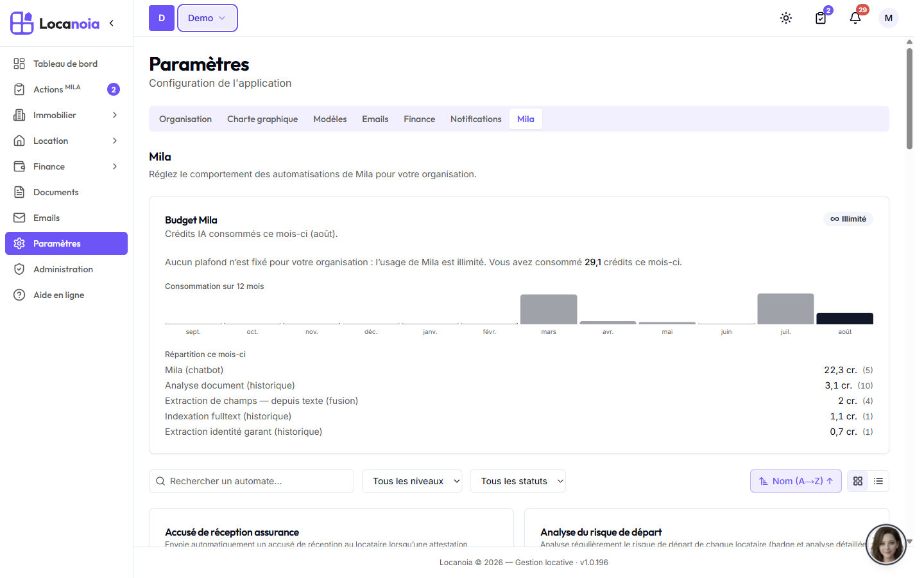The width and height of the screenshot is (924, 578).
Task: Switch to list view
Action: coord(878,481)
